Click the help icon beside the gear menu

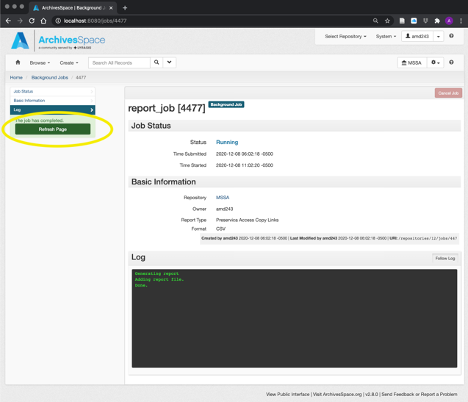[x=451, y=62]
